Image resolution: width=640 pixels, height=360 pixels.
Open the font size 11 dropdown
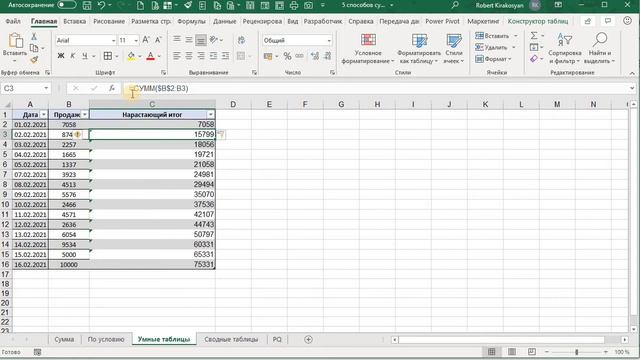tap(136, 40)
